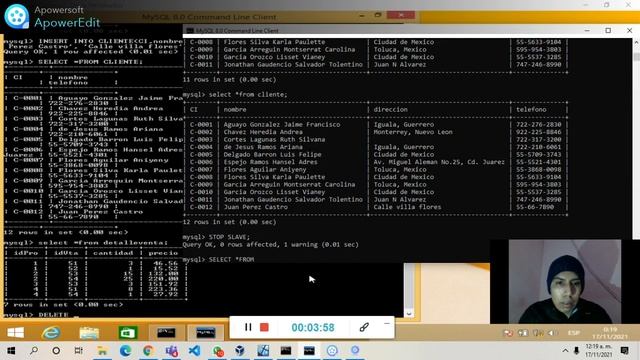Click Windows 10 Start button on bottom taskbar
The height and width of the screenshot is (360, 640).
pos(11,351)
